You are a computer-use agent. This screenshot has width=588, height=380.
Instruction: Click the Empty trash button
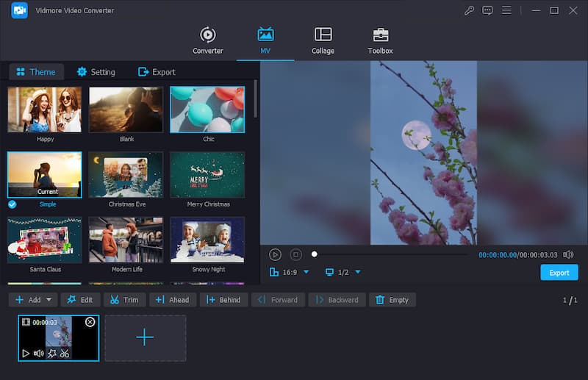coord(392,300)
